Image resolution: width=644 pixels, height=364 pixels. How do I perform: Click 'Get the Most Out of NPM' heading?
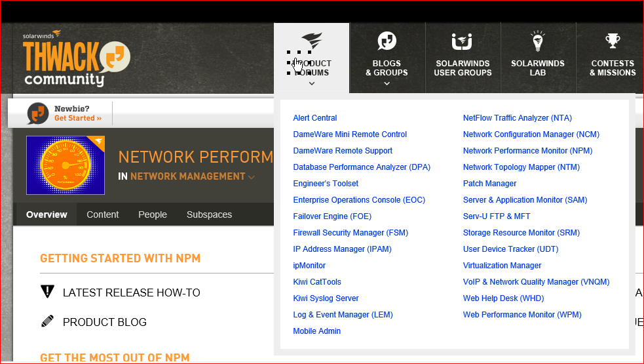115,357
